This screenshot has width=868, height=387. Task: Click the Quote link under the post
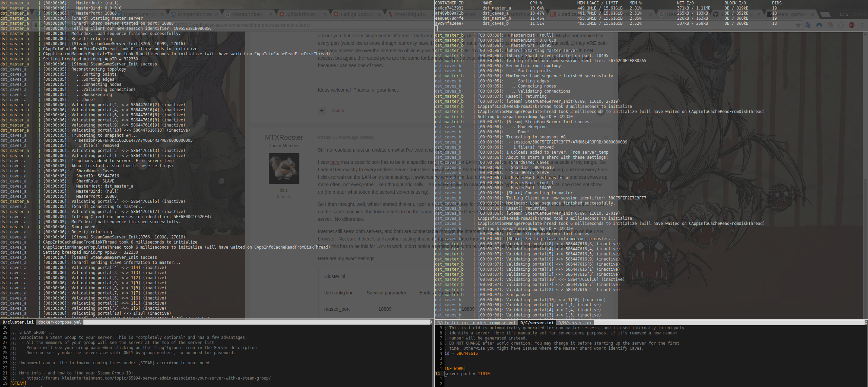coord(338,111)
